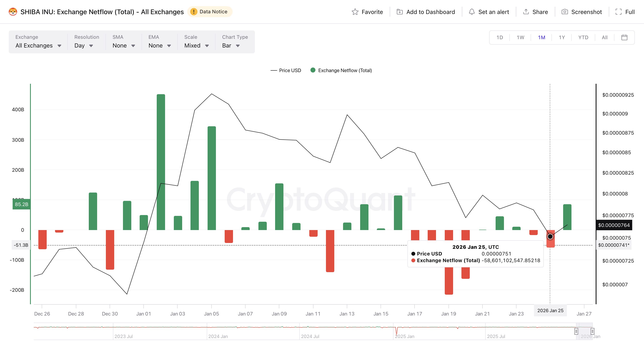Open the calendar date picker icon

click(x=624, y=38)
